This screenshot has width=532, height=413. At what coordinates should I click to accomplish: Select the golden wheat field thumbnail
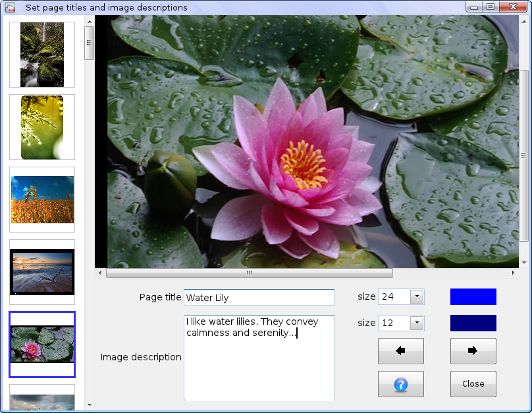[42, 200]
